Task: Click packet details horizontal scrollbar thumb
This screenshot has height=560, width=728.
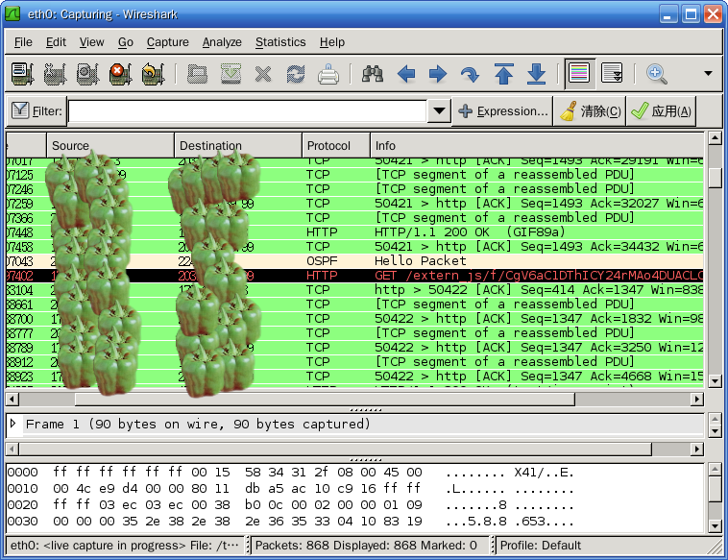Action: point(335,449)
